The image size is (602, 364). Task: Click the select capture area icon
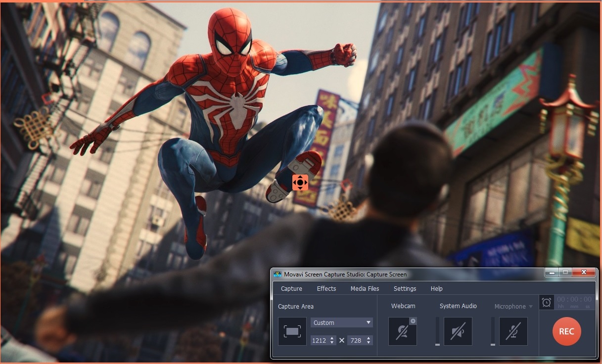tap(292, 331)
